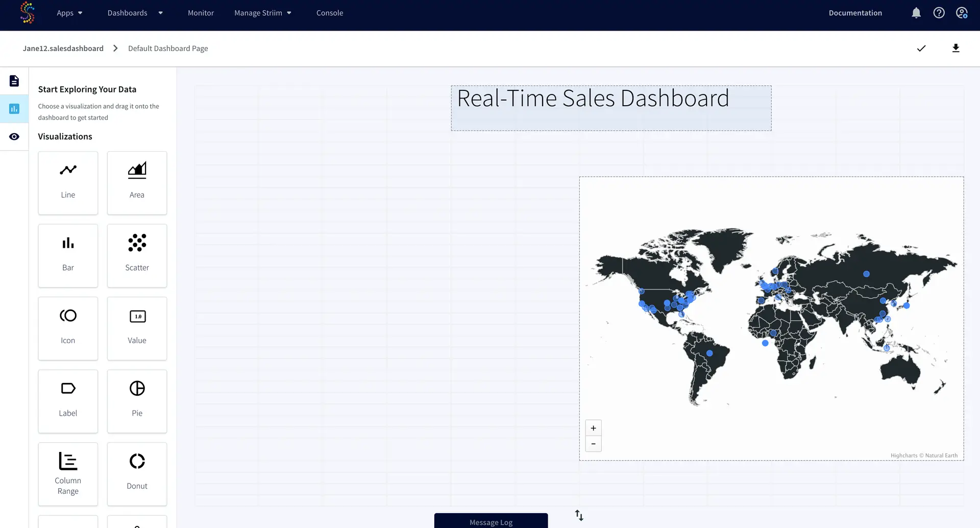Click the help question mark icon
Screen dimensions: 980x528
pyautogui.click(x=939, y=13)
